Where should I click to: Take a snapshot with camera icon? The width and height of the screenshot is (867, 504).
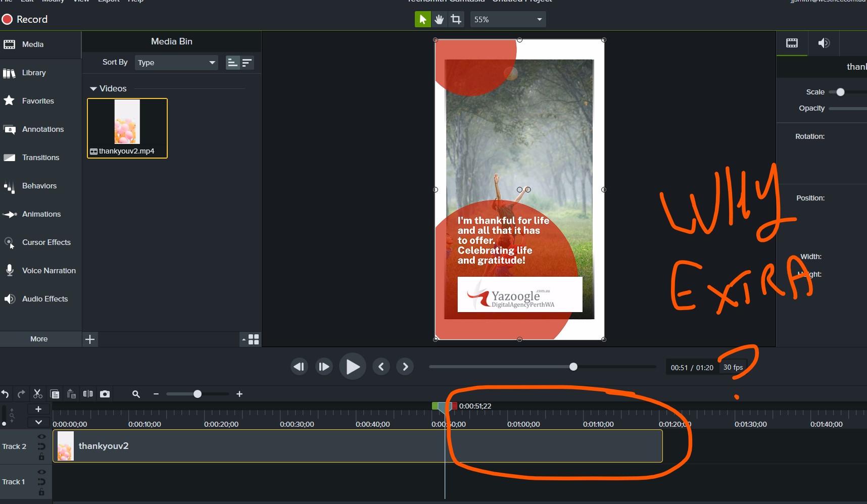105,394
